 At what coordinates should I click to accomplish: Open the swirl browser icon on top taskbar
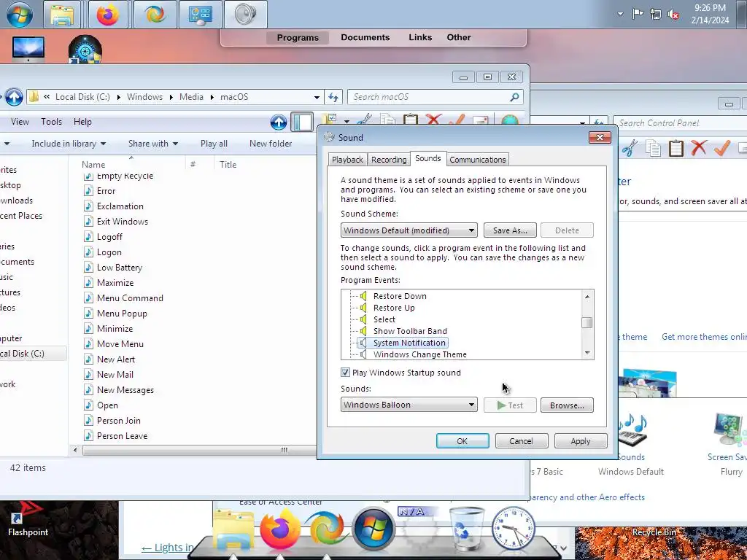click(155, 15)
